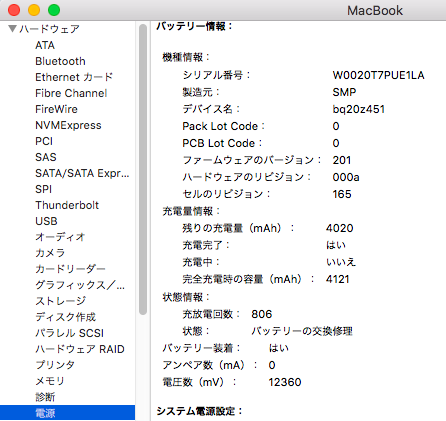The image size is (446, 421).
Task: Choose FireWire in the sidebar
Action: tap(56, 109)
